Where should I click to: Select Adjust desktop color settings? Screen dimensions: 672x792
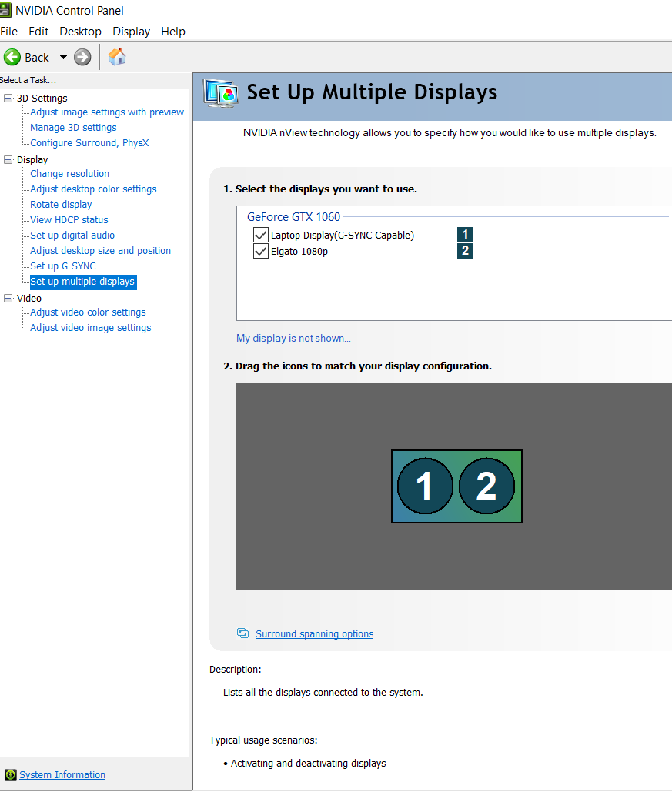93,189
